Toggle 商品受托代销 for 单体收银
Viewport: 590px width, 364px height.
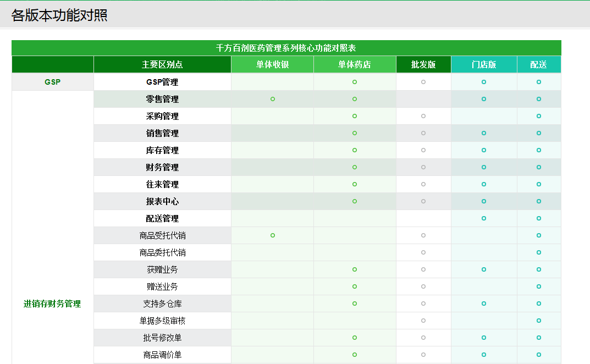point(273,235)
